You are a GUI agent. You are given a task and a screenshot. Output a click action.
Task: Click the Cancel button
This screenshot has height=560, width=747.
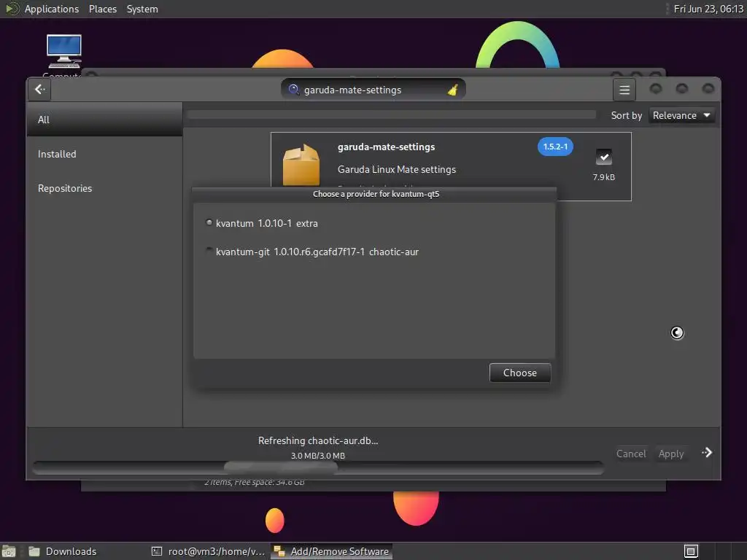[631, 454]
